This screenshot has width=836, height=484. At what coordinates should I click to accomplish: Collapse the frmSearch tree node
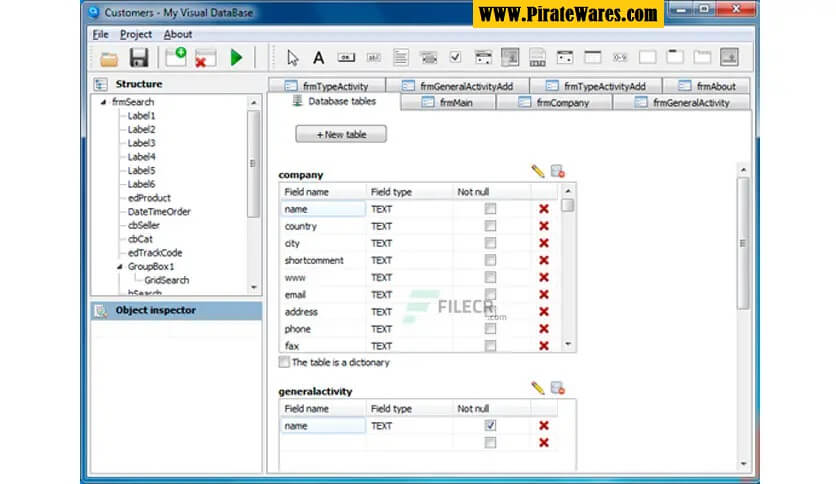[103, 102]
